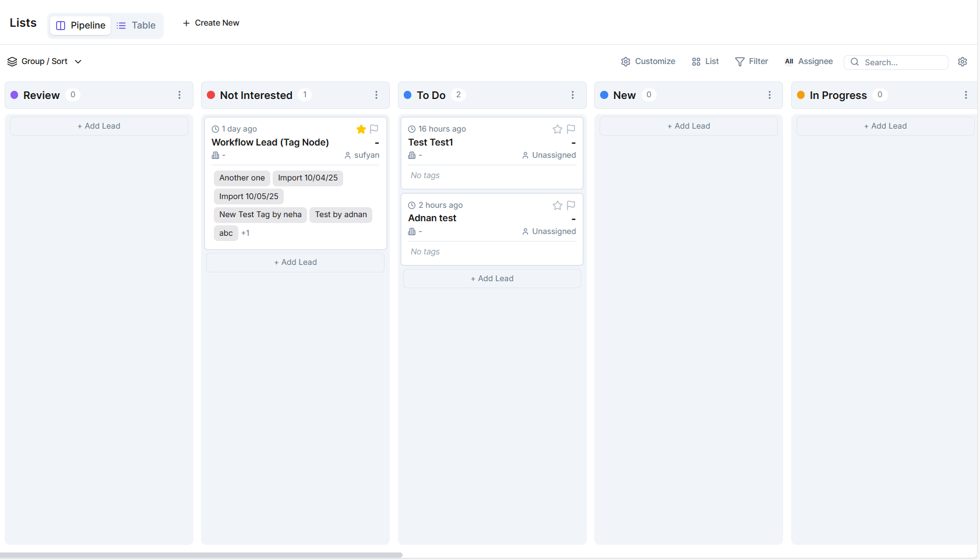
Task: Click the orange In Progress color dot
Action: pos(801,95)
